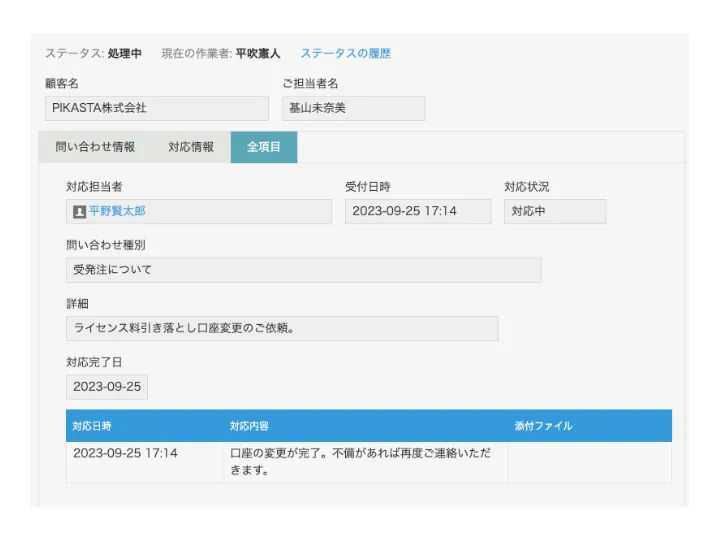Click the 顧客名 field showing PIKASTA株式会社
Viewport: 720px width, 540px height.
click(156, 108)
